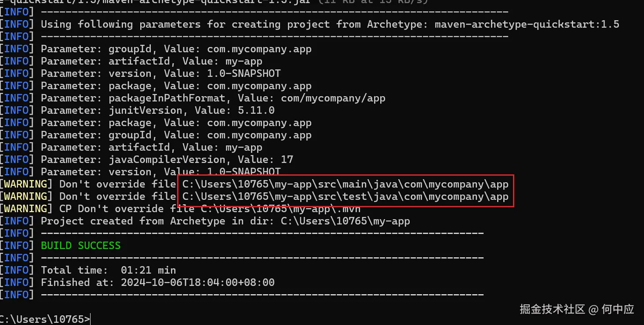This screenshot has height=325, width=644.
Task: Click the 掘金技术社区 watermark text
Action: point(552,309)
